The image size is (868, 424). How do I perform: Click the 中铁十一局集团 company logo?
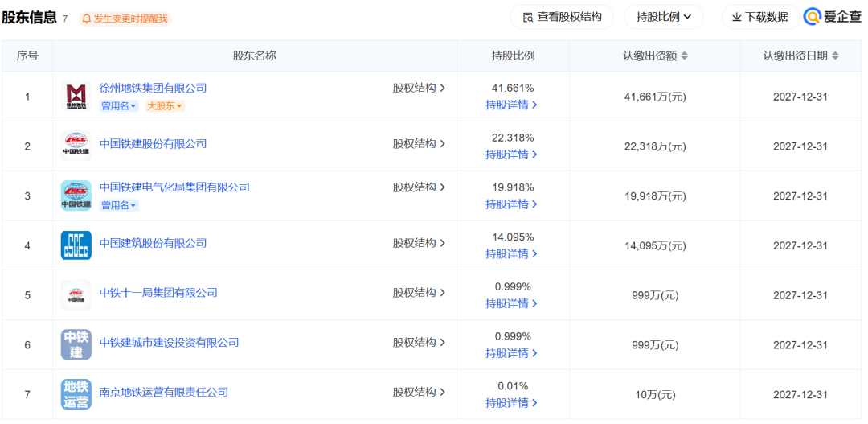76,294
